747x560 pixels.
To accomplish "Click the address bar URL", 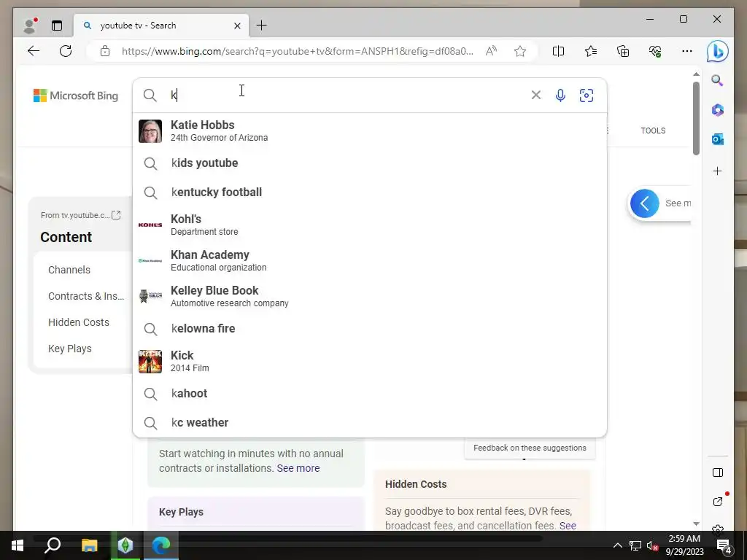I will [x=298, y=51].
